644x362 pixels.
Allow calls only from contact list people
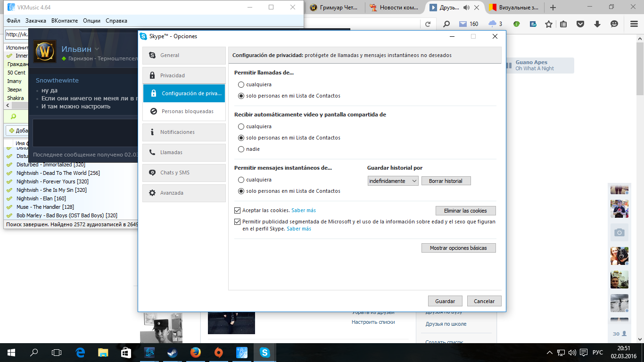click(241, 96)
